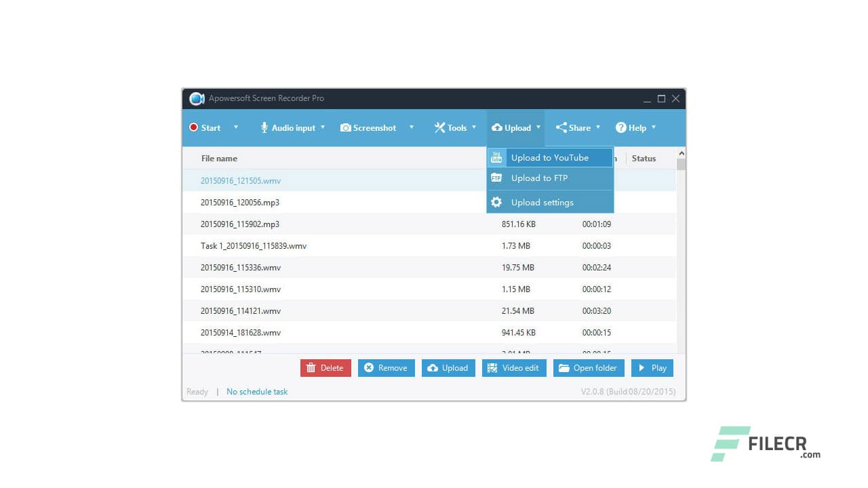The width and height of the screenshot is (868, 488).
Task: Open the Start options dropdown arrow
Action: tap(235, 127)
